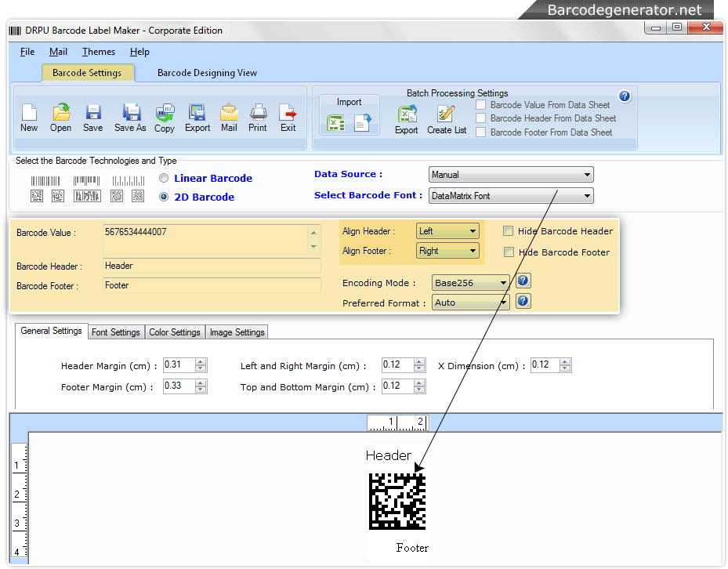The image size is (728, 569).
Task: Click the Mail icon in toolbar
Action: [229, 114]
